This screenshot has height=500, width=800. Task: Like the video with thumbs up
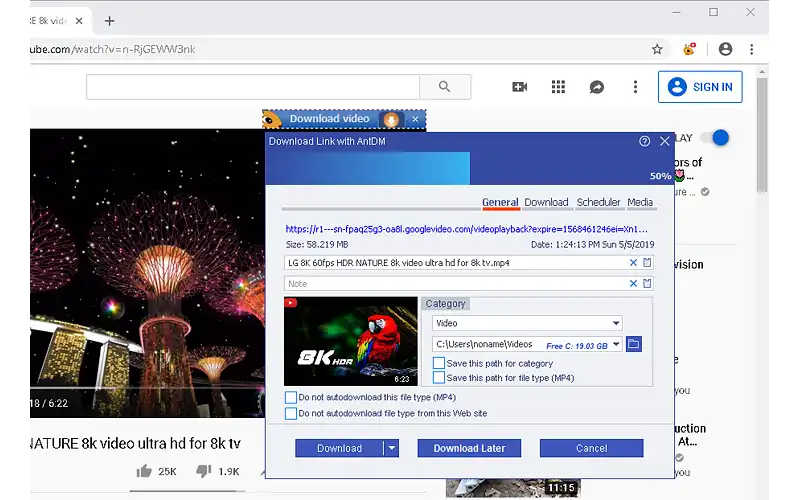[144, 471]
